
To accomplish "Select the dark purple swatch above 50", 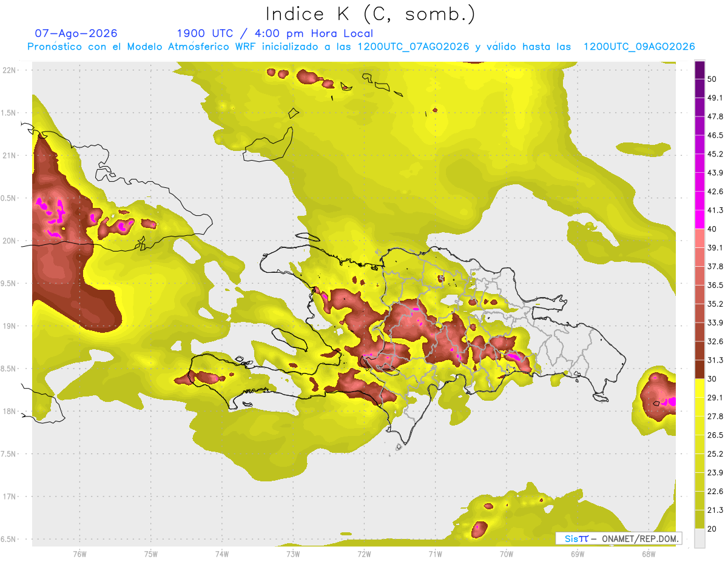I will click(699, 70).
